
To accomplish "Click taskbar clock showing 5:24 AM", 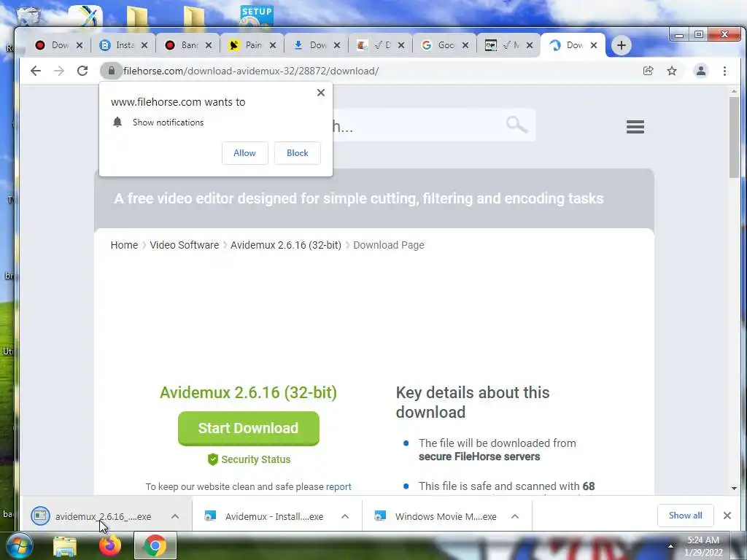I will pos(703,545).
